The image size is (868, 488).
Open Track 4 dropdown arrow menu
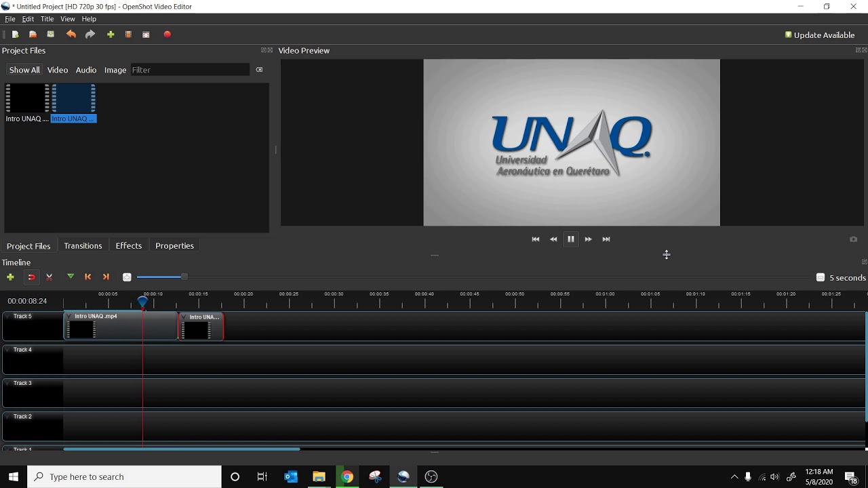click(x=8, y=350)
